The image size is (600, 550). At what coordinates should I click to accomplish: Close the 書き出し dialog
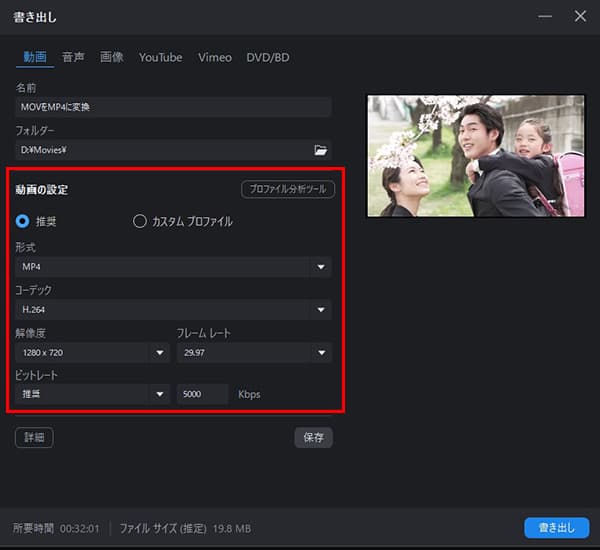click(x=580, y=16)
